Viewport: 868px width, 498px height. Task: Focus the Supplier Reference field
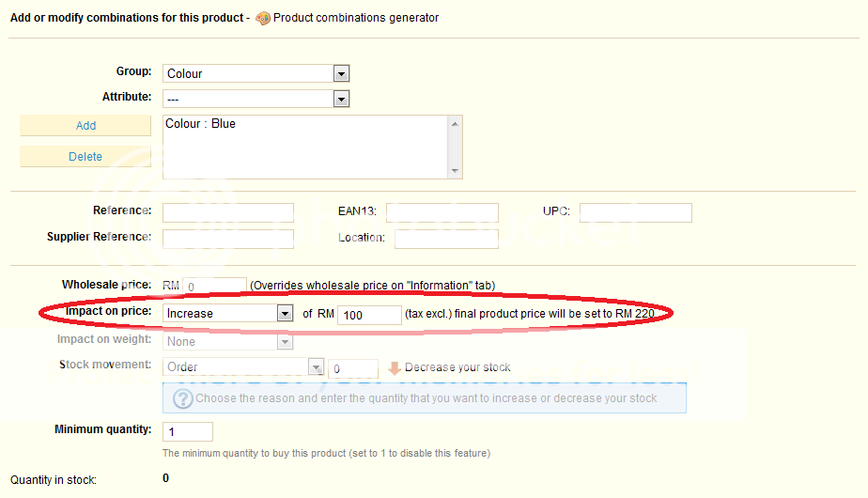click(228, 239)
